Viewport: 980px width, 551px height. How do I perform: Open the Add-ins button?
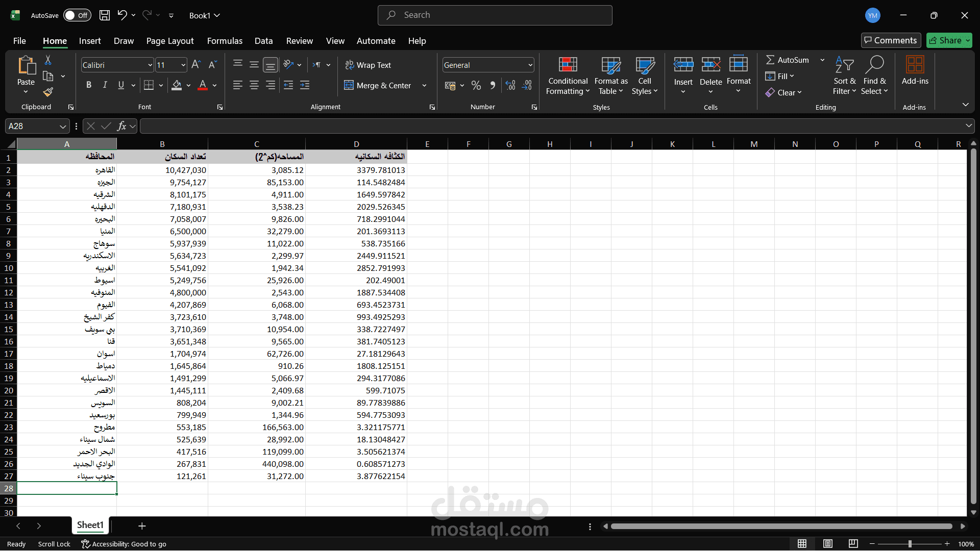click(x=915, y=70)
